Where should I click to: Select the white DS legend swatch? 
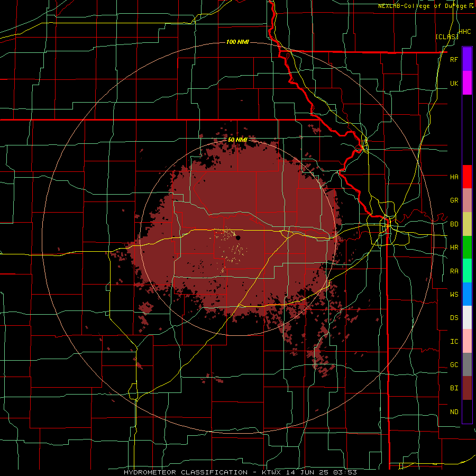pyautogui.click(x=467, y=317)
